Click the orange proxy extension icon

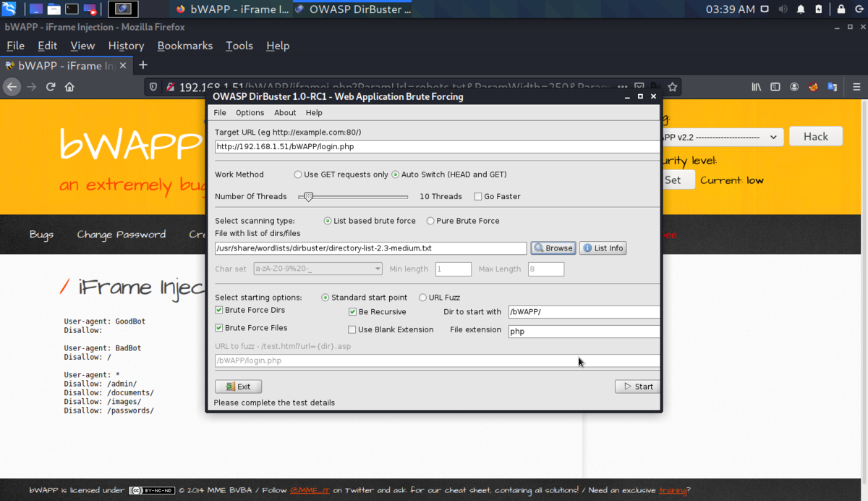pos(813,87)
